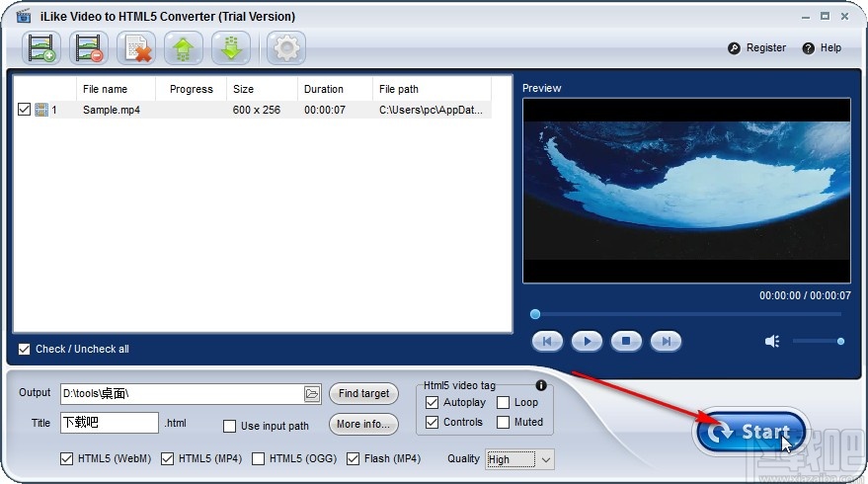Click the More info... button

point(363,424)
